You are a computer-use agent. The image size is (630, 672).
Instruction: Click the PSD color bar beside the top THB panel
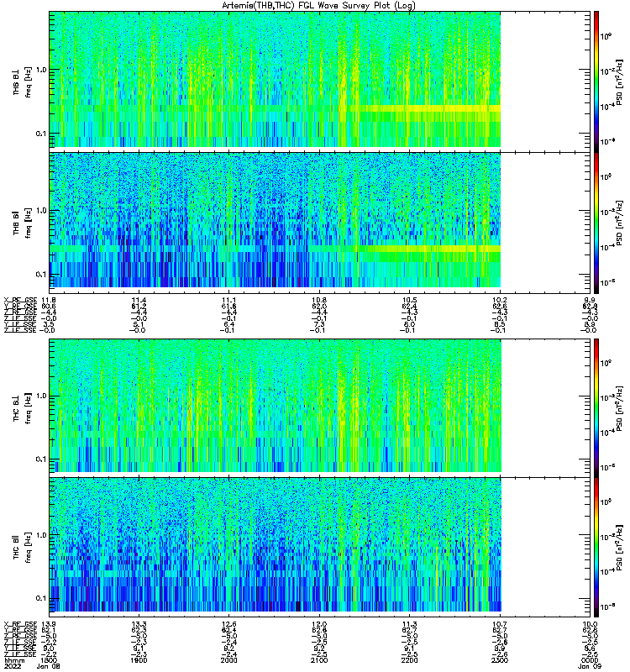click(x=596, y=81)
